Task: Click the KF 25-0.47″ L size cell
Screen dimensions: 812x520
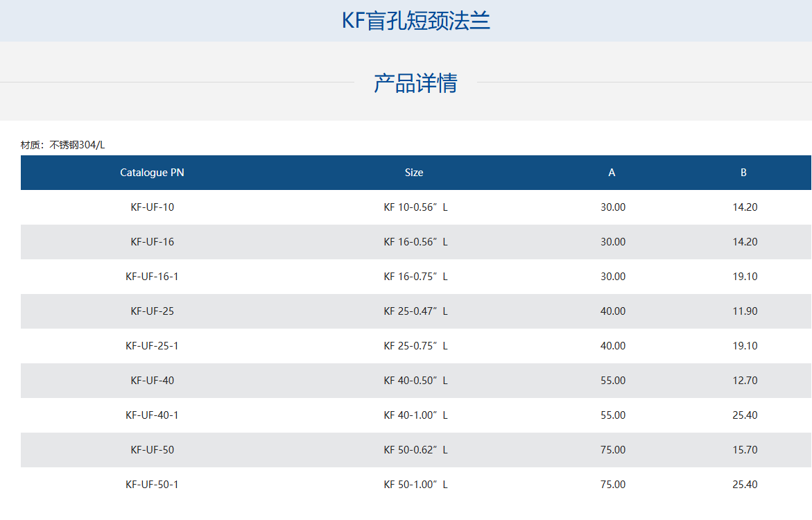Action: pyautogui.click(x=415, y=311)
